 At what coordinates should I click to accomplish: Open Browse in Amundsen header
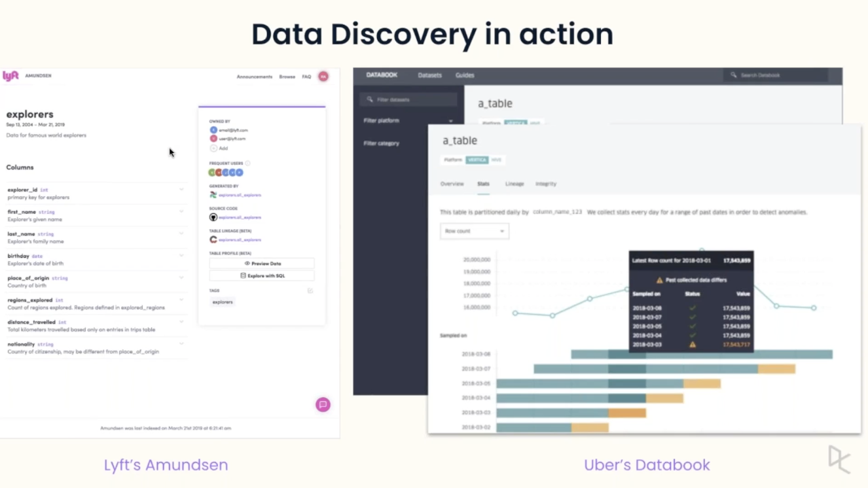(x=287, y=77)
